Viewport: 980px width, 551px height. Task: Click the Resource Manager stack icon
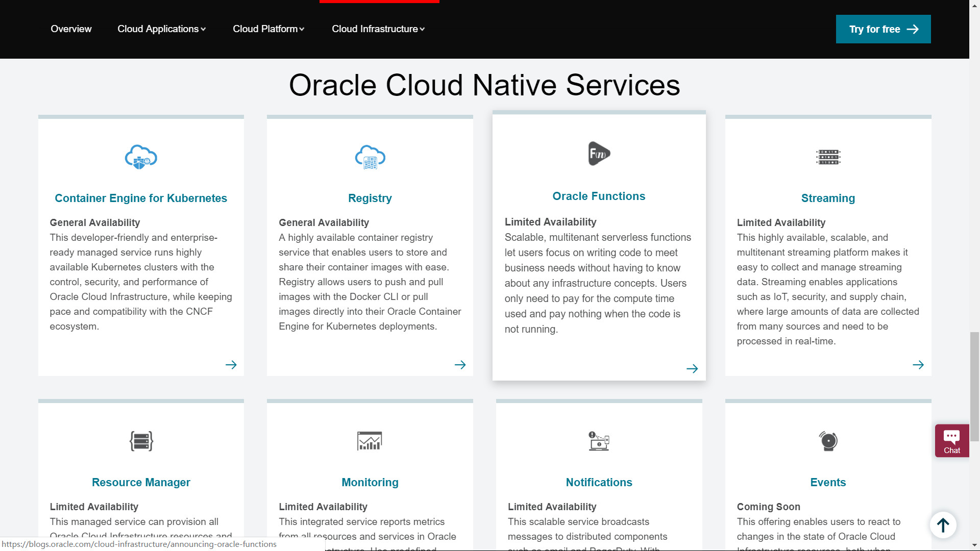click(141, 441)
